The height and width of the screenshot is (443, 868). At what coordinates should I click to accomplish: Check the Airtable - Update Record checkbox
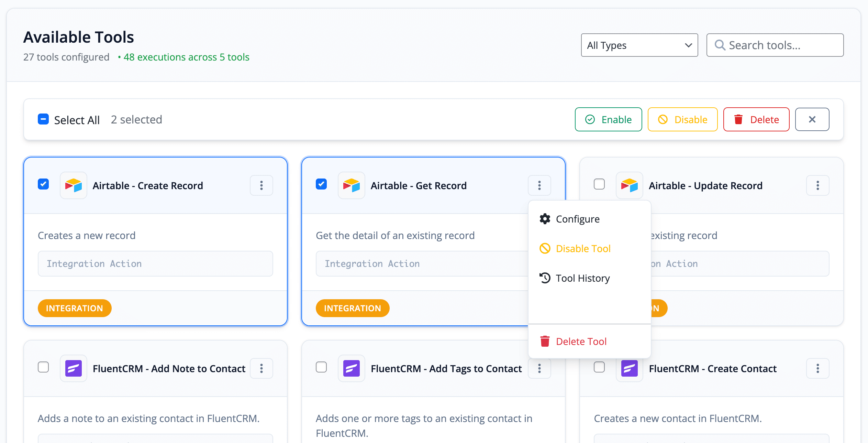pyautogui.click(x=599, y=184)
